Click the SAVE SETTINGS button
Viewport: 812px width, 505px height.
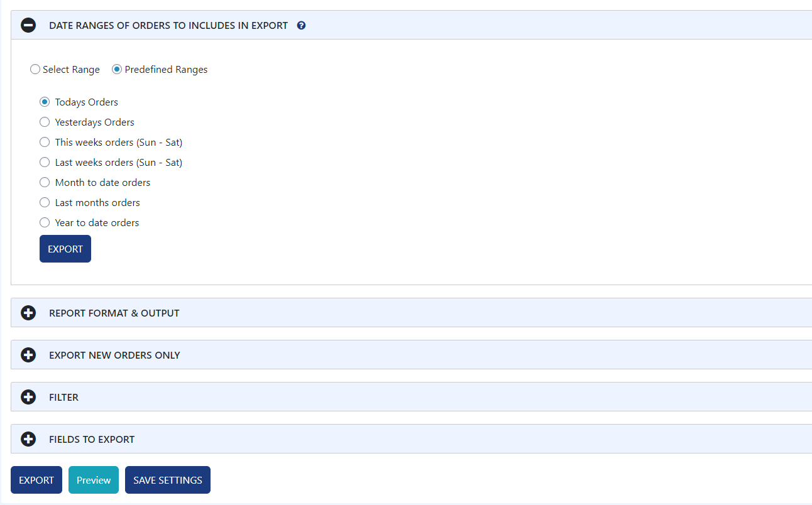click(168, 480)
